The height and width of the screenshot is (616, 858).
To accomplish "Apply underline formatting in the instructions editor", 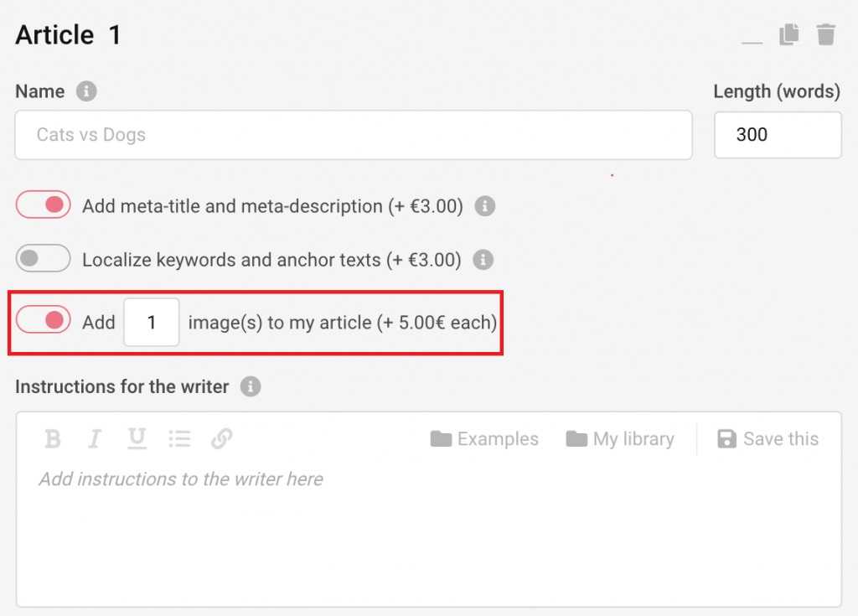I will 137,438.
